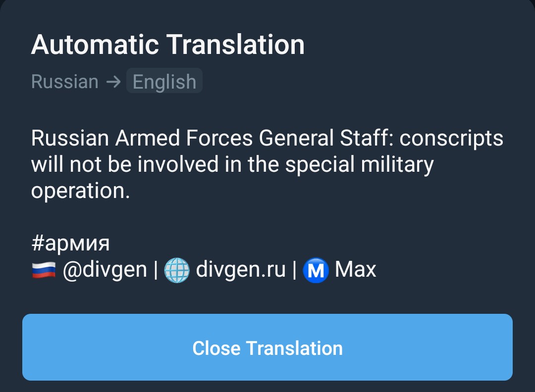Click the blue Max messenger icon
Screen dimensions: 535x392
(316, 270)
